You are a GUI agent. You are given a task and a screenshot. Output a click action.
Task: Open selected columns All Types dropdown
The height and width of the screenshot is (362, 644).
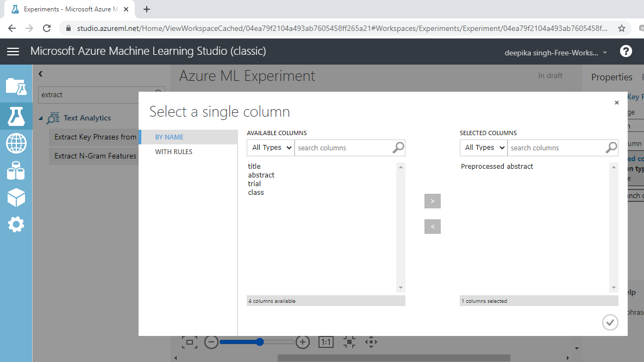(x=484, y=148)
